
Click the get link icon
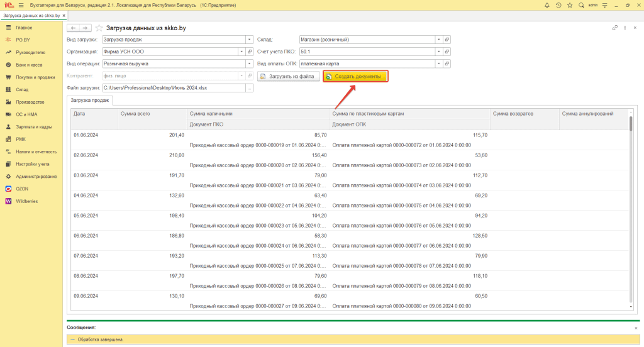pos(614,28)
